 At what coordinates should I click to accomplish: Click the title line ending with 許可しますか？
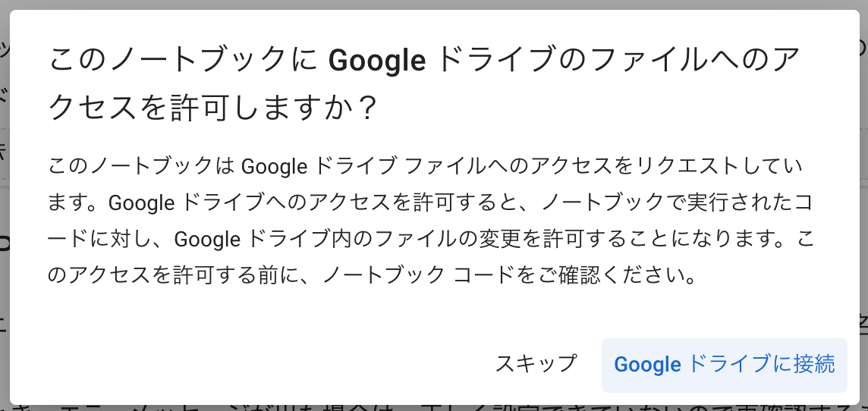click(212, 109)
